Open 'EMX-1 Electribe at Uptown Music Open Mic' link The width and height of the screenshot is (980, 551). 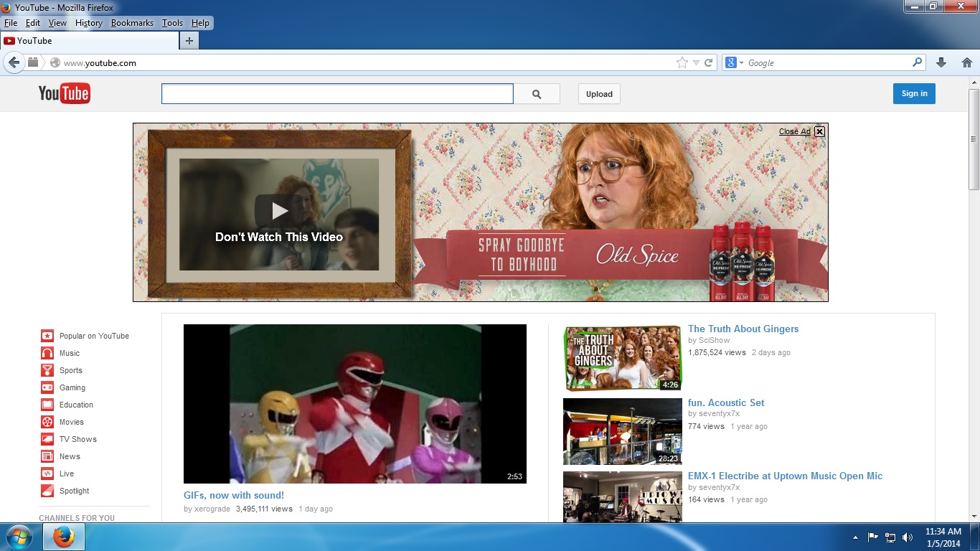click(785, 476)
